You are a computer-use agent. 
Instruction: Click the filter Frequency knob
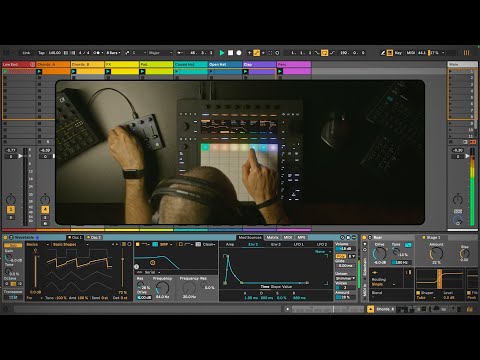163,288
